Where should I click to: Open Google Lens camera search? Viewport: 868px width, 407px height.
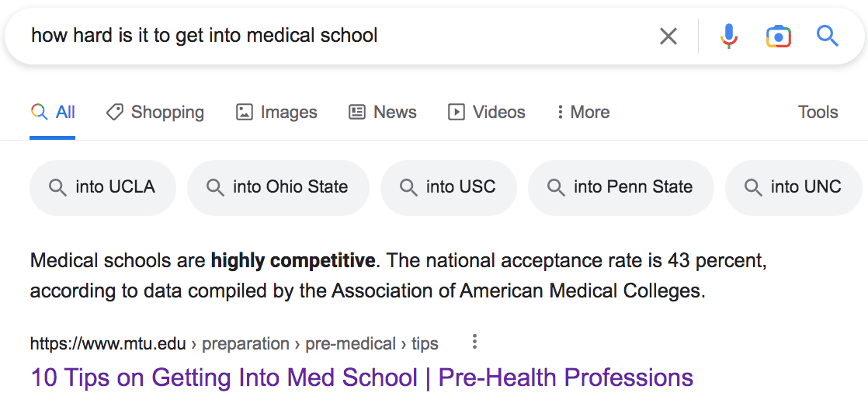778,36
